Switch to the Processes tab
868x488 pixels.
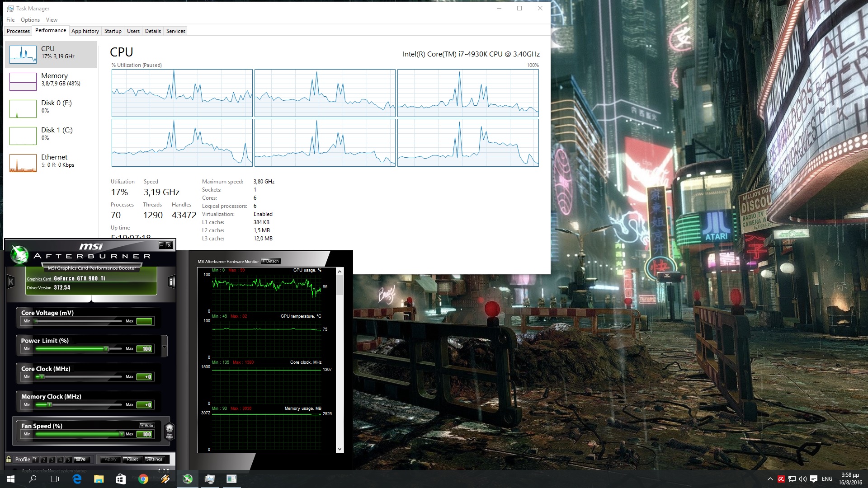coord(19,31)
